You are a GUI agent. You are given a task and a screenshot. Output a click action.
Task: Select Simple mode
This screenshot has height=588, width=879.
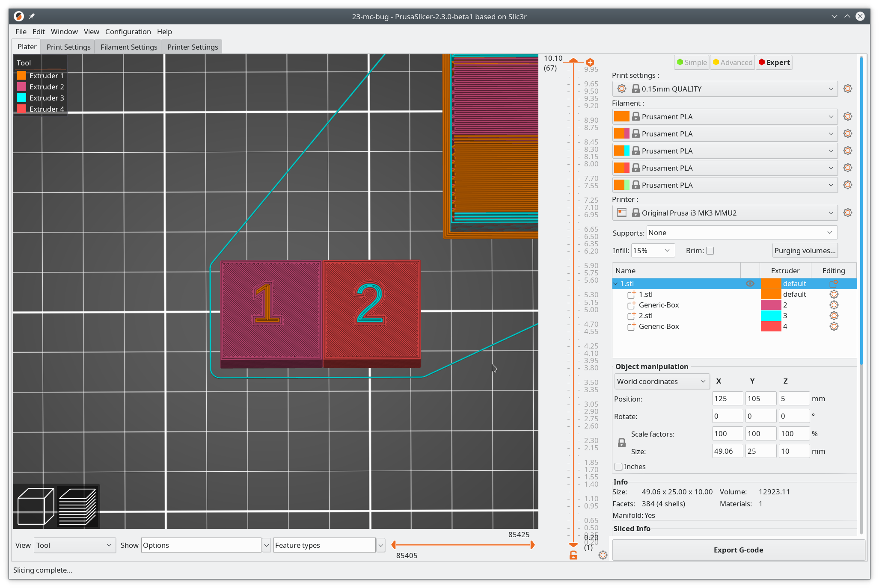click(692, 62)
